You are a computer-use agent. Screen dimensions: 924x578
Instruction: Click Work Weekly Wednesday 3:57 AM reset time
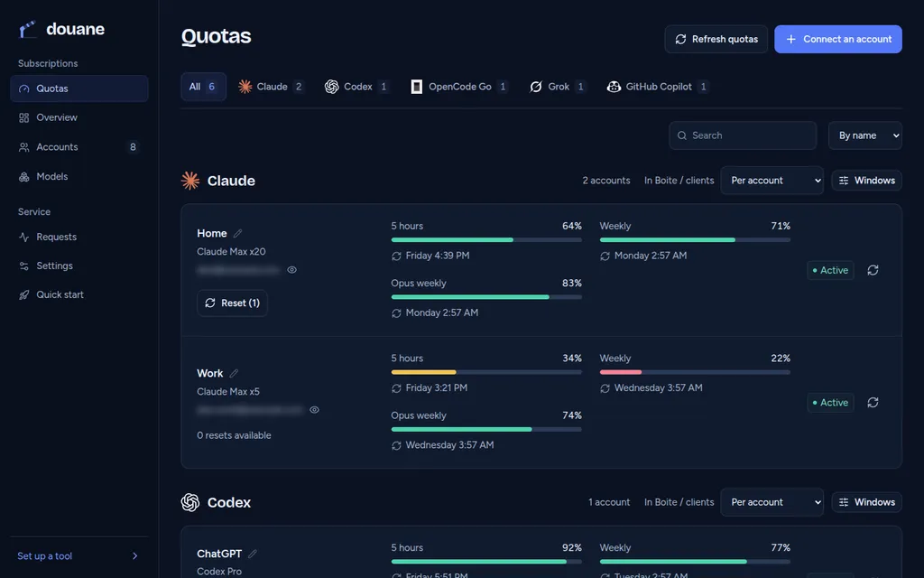(658, 387)
